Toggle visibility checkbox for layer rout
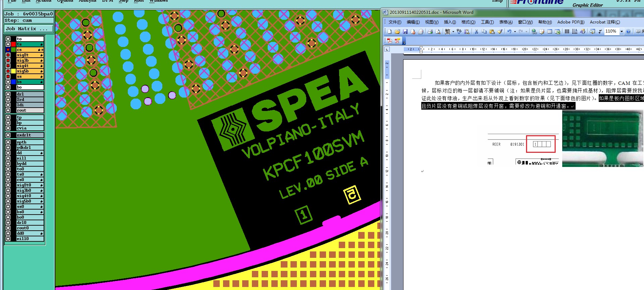The image size is (644, 290). click(x=8, y=110)
